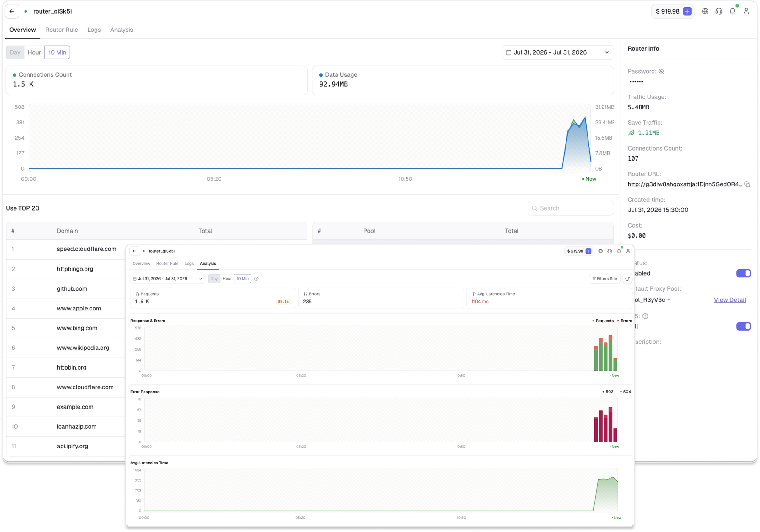Open the Overview tab in main window
Viewport: 760px width, 532px height.
(23, 30)
